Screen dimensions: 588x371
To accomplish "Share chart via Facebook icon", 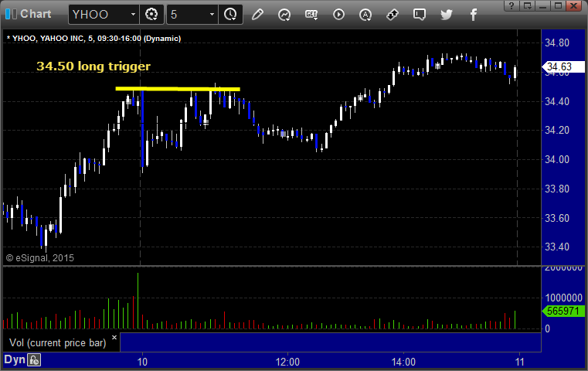I will point(473,15).
